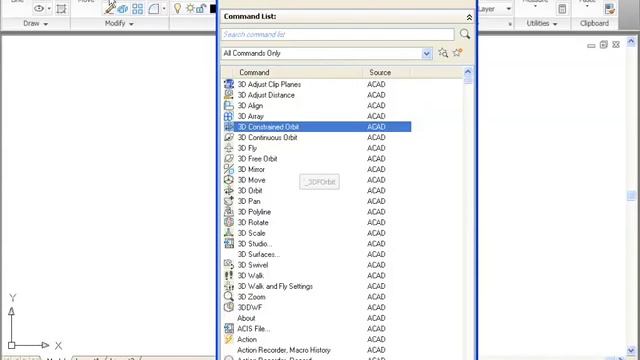
Task: Click the 3D Pan command icon
Action: [229, 201]
